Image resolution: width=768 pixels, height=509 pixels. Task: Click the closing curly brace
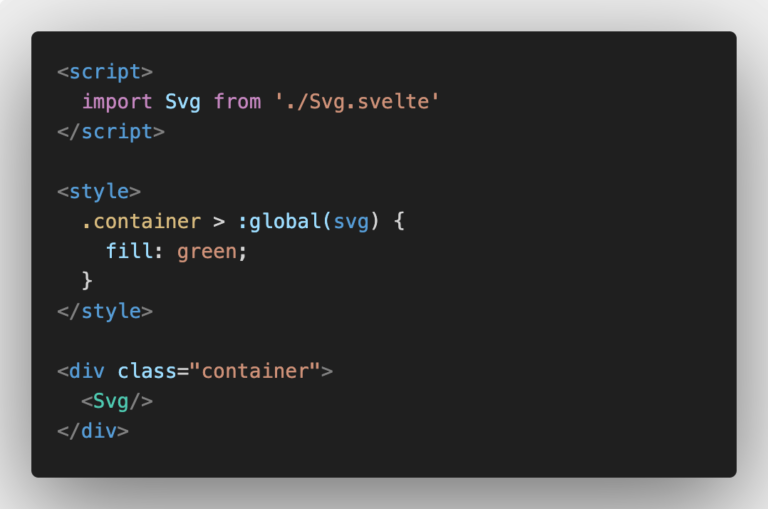point(87,281)
